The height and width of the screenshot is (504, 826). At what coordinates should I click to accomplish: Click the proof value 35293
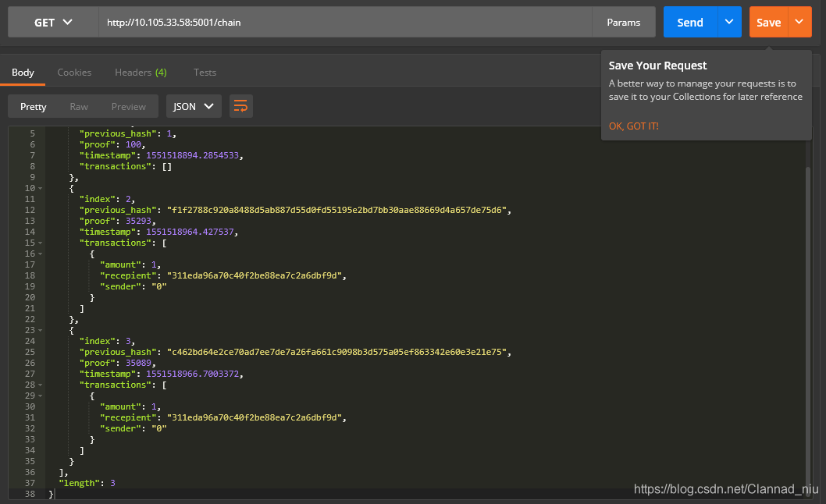point(138,222)
